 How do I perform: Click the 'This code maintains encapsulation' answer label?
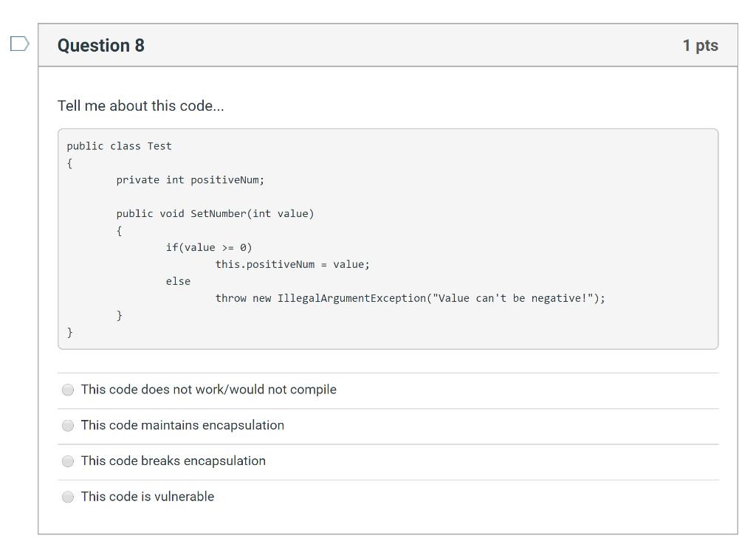coord(182,425)
